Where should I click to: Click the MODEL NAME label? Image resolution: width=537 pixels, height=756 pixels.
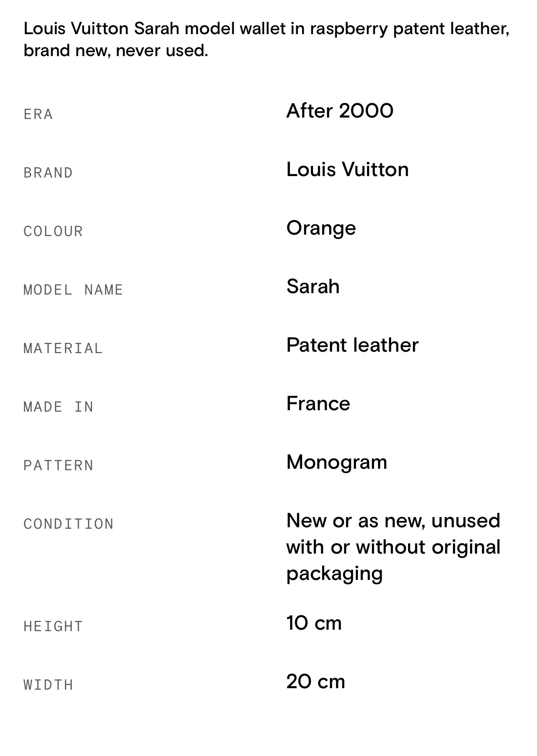[73, 290]
